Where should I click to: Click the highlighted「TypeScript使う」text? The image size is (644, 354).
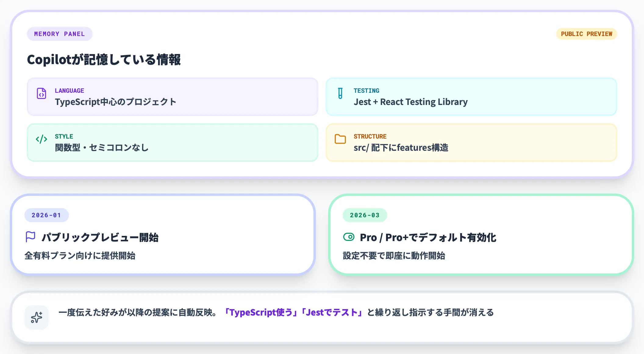point(260,312)
